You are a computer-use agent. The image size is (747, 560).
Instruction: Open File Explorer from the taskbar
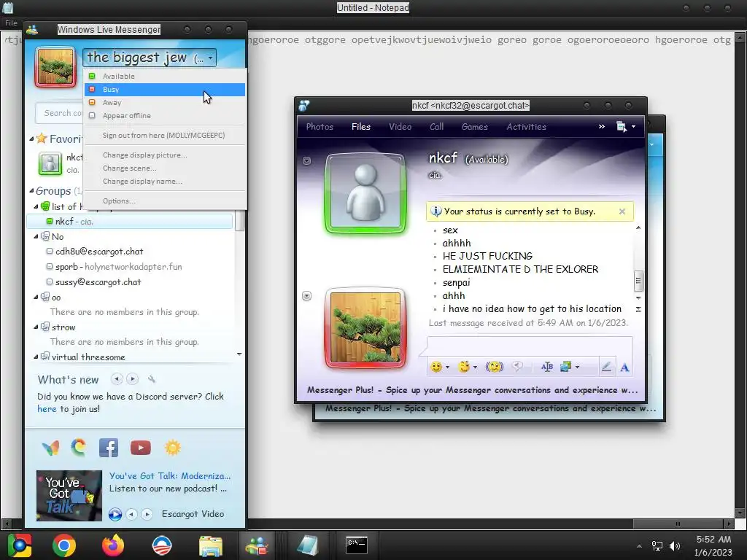click(x=211, y=545)
